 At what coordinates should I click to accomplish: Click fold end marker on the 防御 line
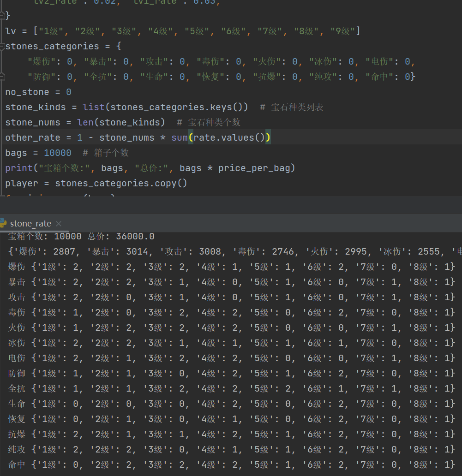coord(2,76)
